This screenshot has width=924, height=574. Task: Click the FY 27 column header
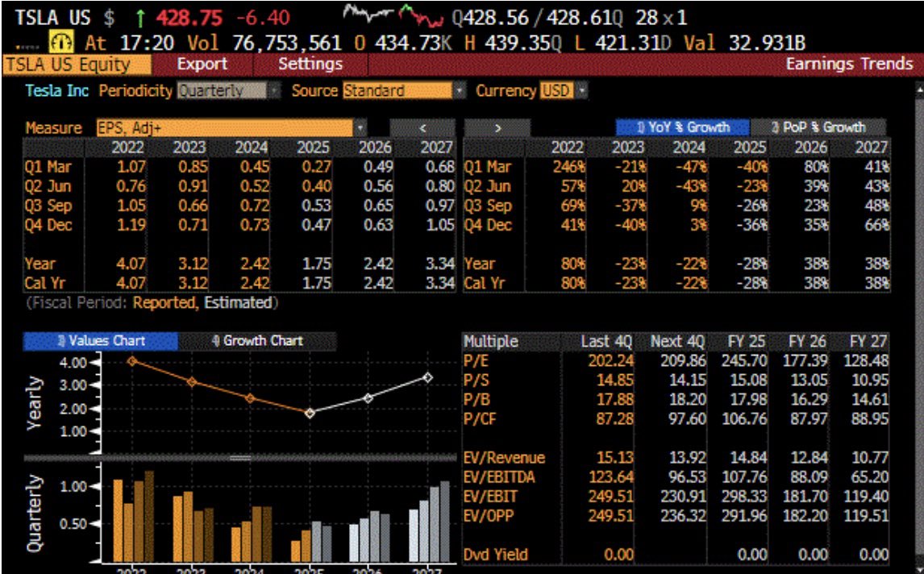click(x=869, y=341)
